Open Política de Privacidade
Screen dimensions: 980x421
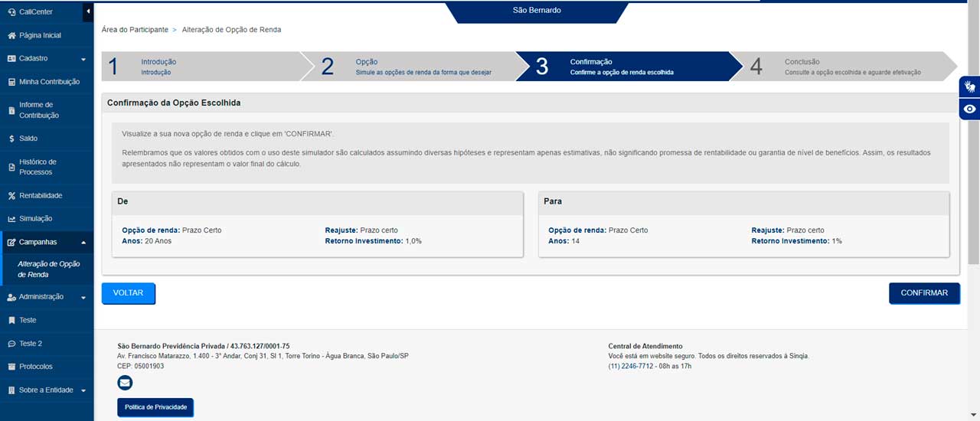coord(155,407)
